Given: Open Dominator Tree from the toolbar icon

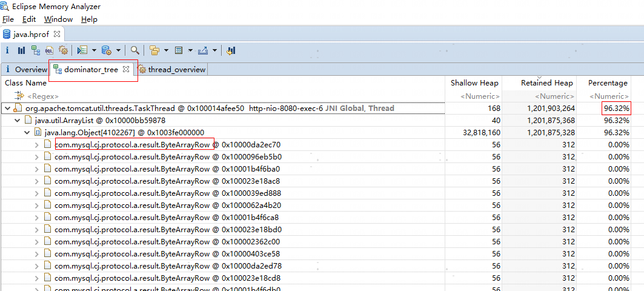Looking at the screenshot, I should (x=36, y=50).
